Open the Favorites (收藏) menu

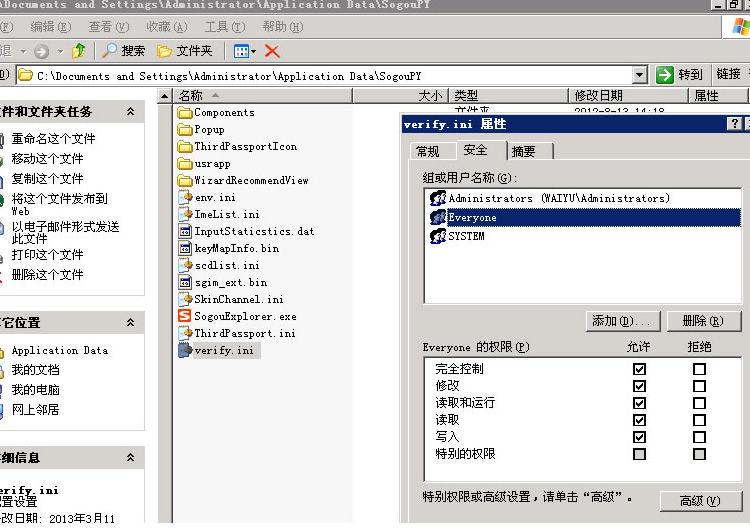tap(166, 27)
